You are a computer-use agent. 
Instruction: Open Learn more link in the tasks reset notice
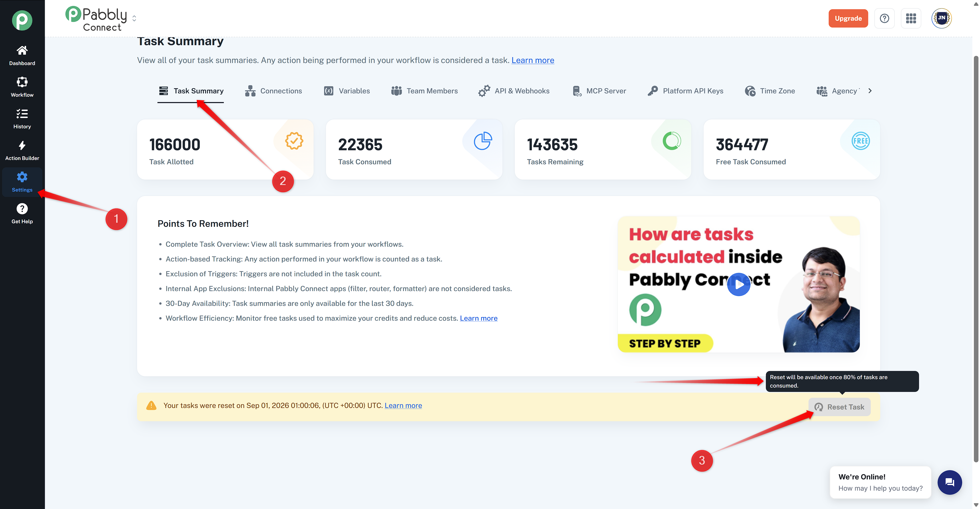(x=403, y=405)
